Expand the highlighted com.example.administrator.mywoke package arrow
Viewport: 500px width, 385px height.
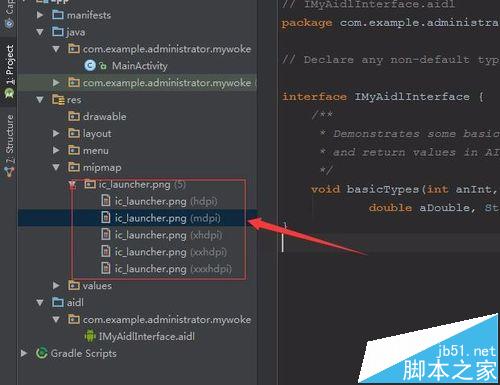[x=56, y=82]
